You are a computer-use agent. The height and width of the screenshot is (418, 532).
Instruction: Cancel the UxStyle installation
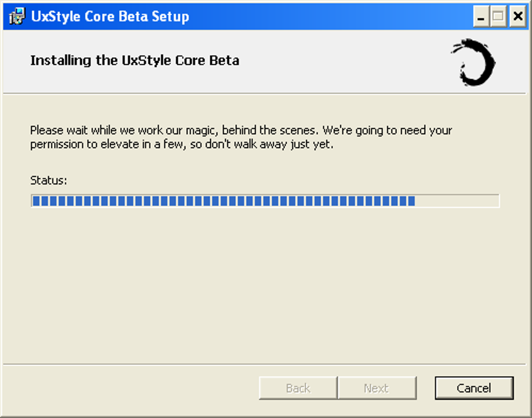pos(474,388)
